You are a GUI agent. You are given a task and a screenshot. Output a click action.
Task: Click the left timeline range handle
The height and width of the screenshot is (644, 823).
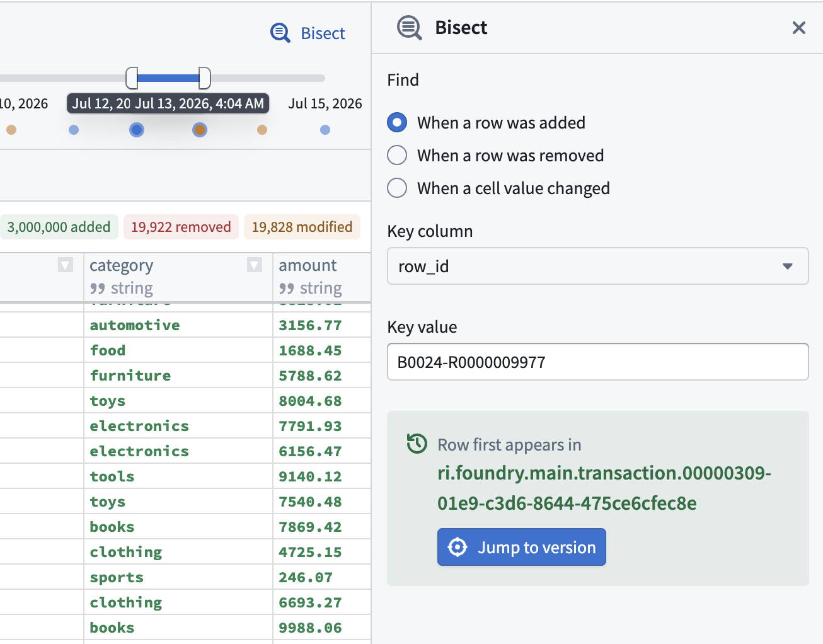132,78
